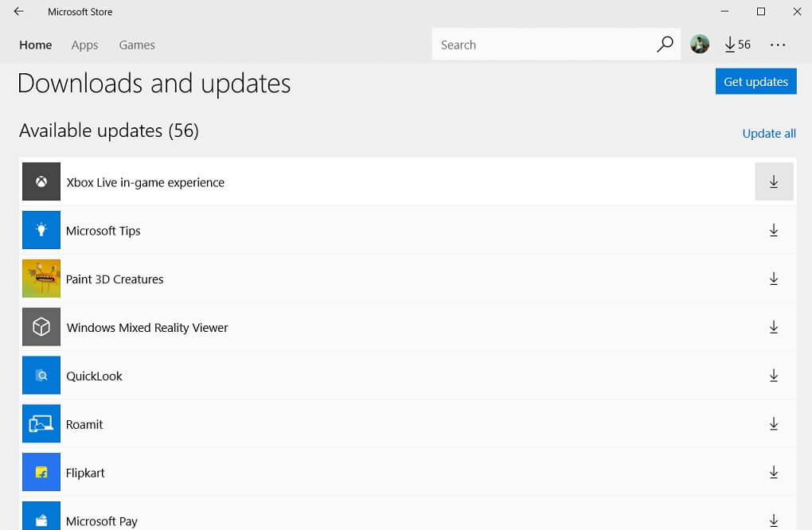Select the 'Roamit' row text
This screenshot has height=530, width=812.
(84, 424)
